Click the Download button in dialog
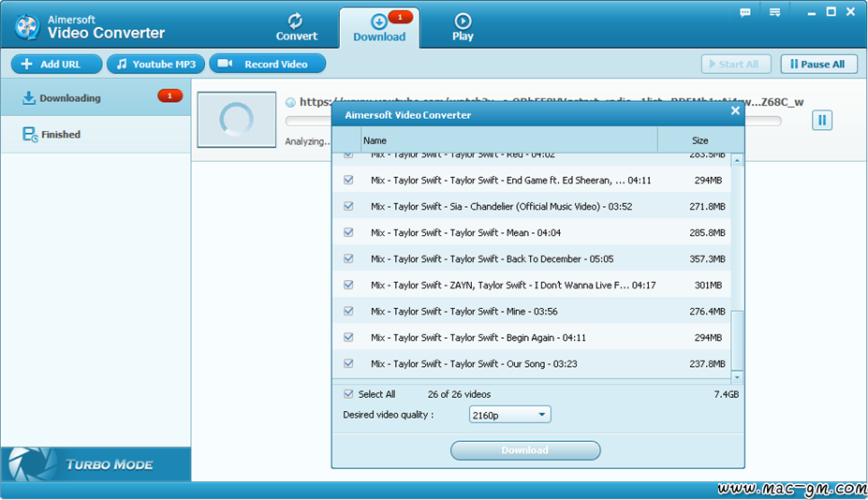 tap(525, 450)
